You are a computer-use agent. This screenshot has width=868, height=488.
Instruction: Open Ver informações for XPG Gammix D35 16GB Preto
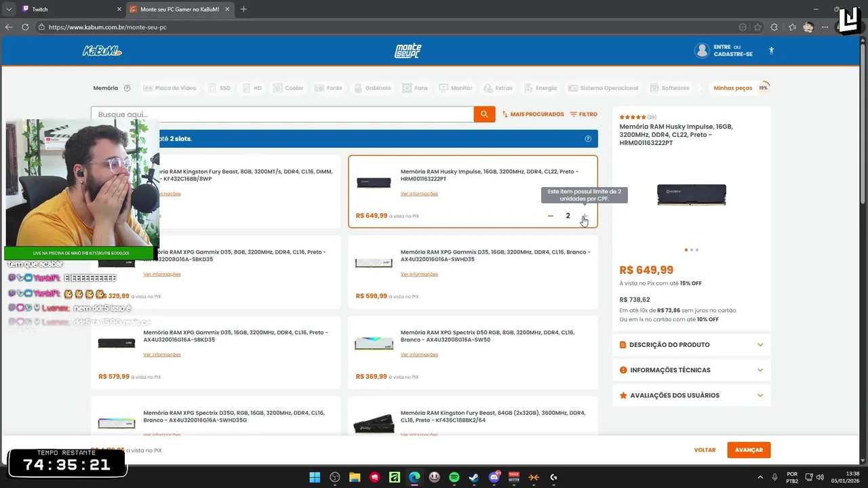162,355
